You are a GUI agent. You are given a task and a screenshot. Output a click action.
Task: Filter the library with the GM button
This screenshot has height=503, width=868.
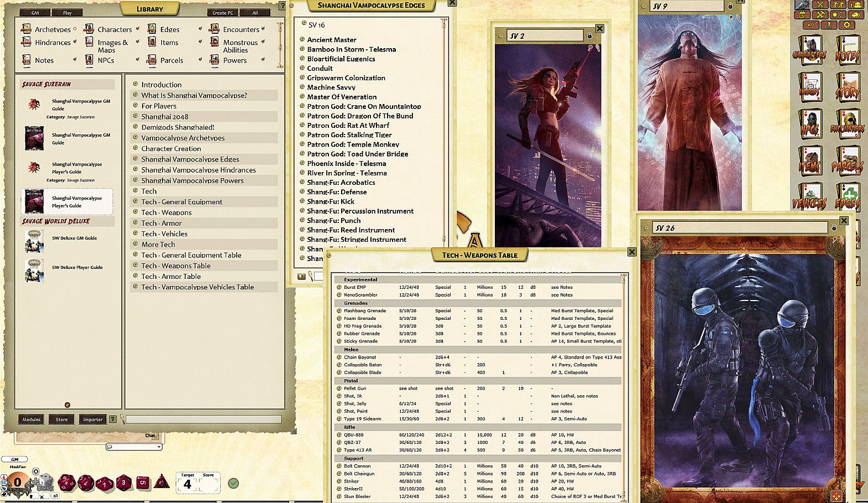click(x=35, y=13)
